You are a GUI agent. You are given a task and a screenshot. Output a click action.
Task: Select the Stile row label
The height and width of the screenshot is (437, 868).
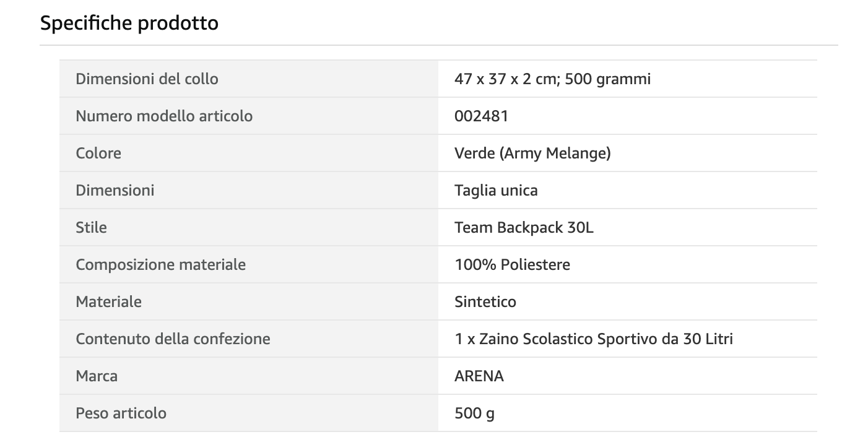(91, 227)
